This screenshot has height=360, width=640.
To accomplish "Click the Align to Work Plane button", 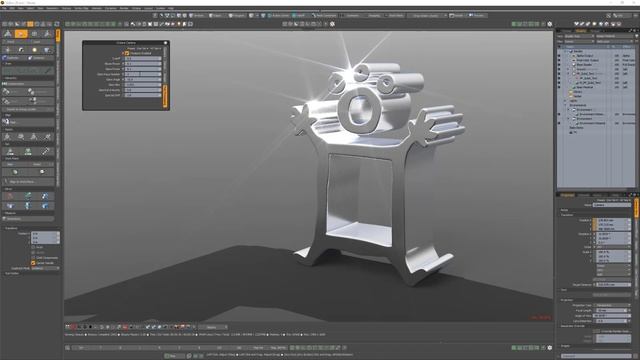I will (29, 182).
